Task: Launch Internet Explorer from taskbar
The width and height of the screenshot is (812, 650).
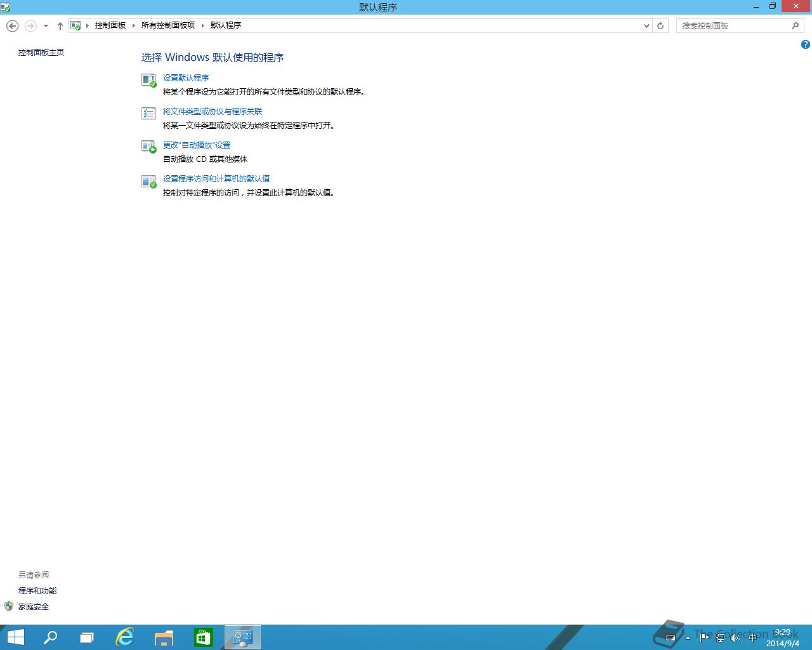Action: [x=125, y=637]
